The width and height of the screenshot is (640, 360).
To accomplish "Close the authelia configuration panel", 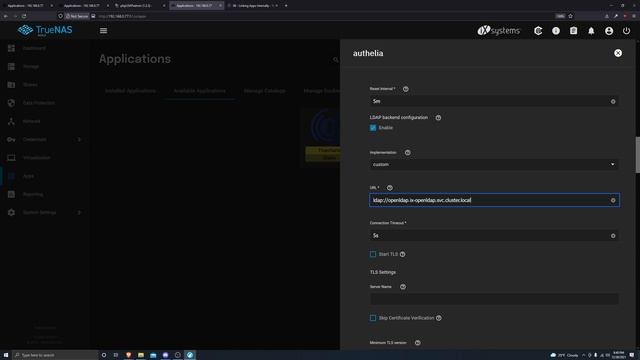I will pyautogui.click(x=618, y=53).
